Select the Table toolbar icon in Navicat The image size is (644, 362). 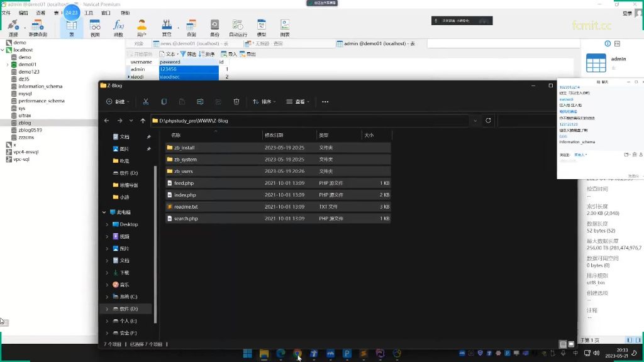coord(72,28)
